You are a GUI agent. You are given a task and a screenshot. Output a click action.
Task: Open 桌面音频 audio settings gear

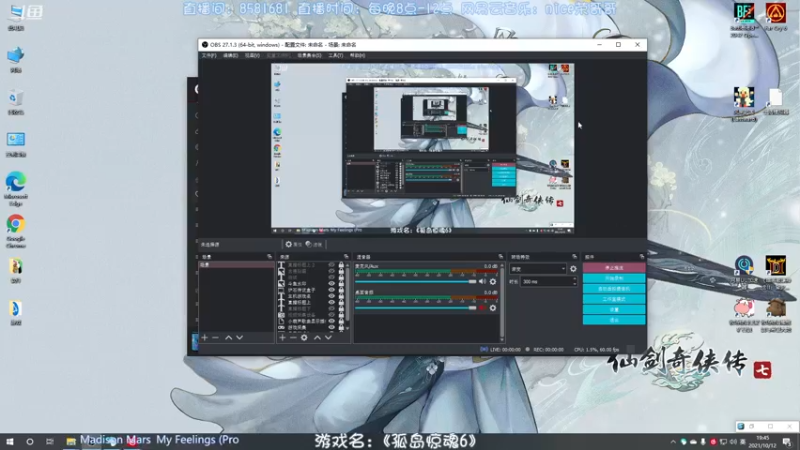point(493,308)
